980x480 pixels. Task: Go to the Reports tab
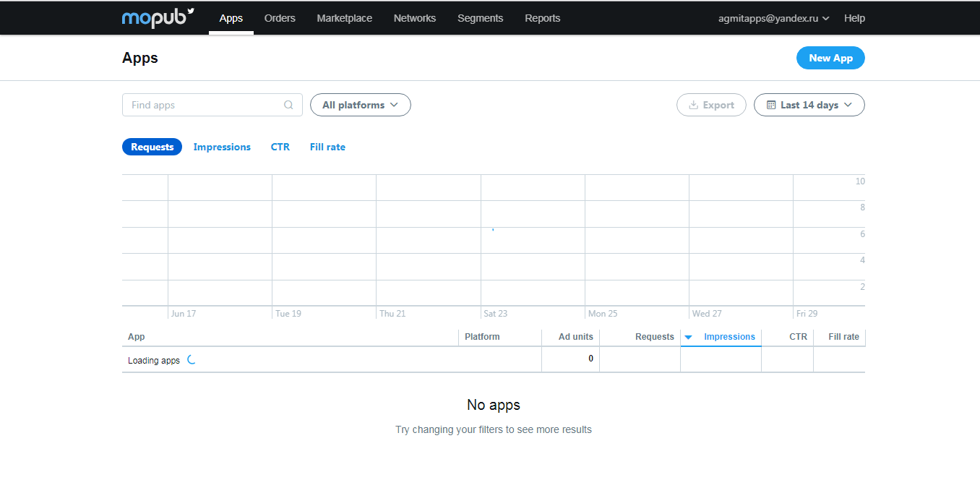[x=543, y=18]
